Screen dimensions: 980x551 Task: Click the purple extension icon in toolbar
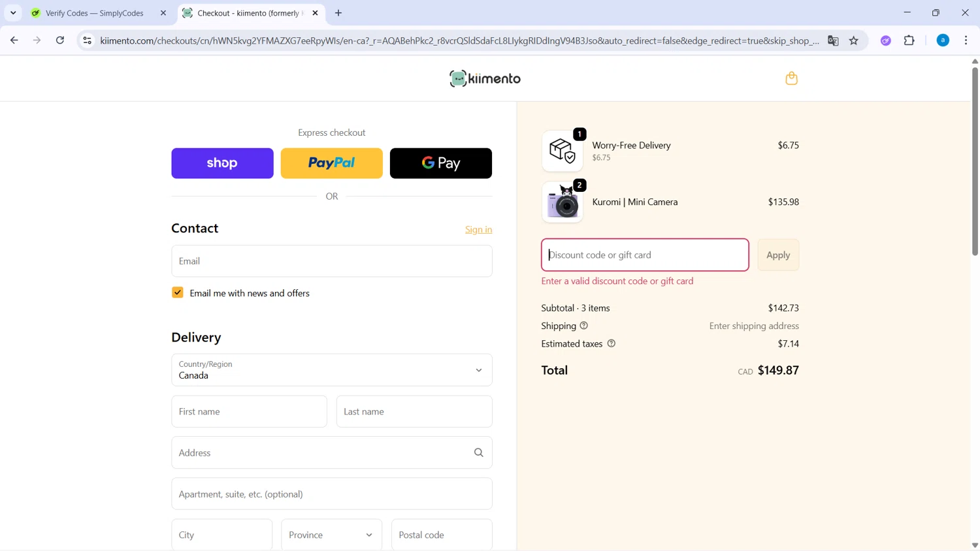click(886, 40)
